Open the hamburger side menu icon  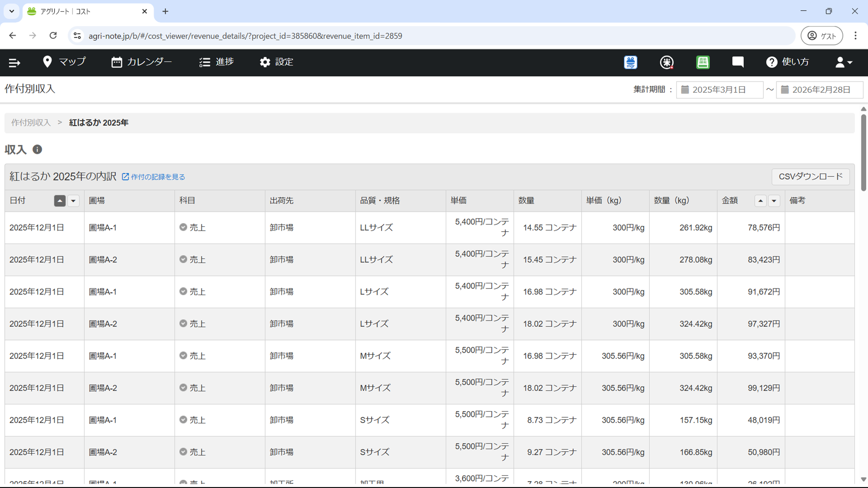(x=14, y=63)
